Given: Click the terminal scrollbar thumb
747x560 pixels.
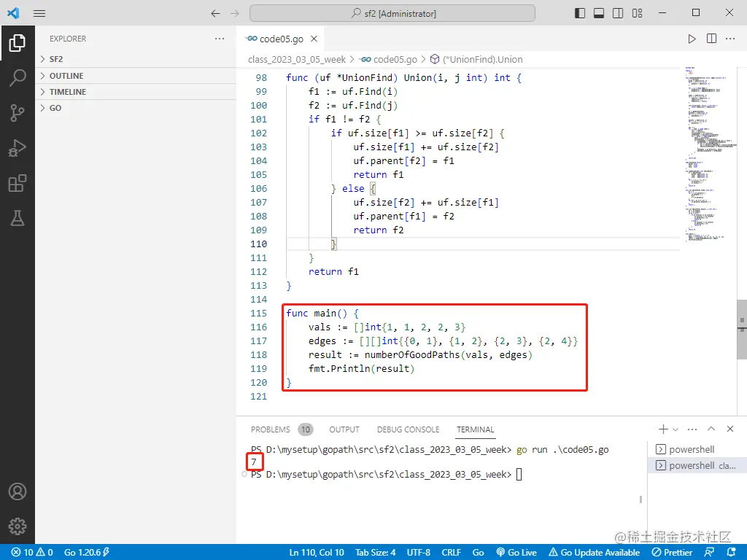Looking at the screenshot, I should [x=640, y=499].
